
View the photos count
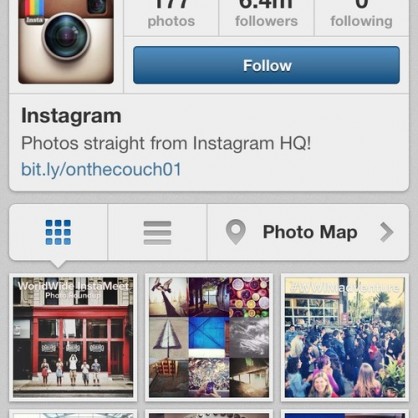point(171,16)
